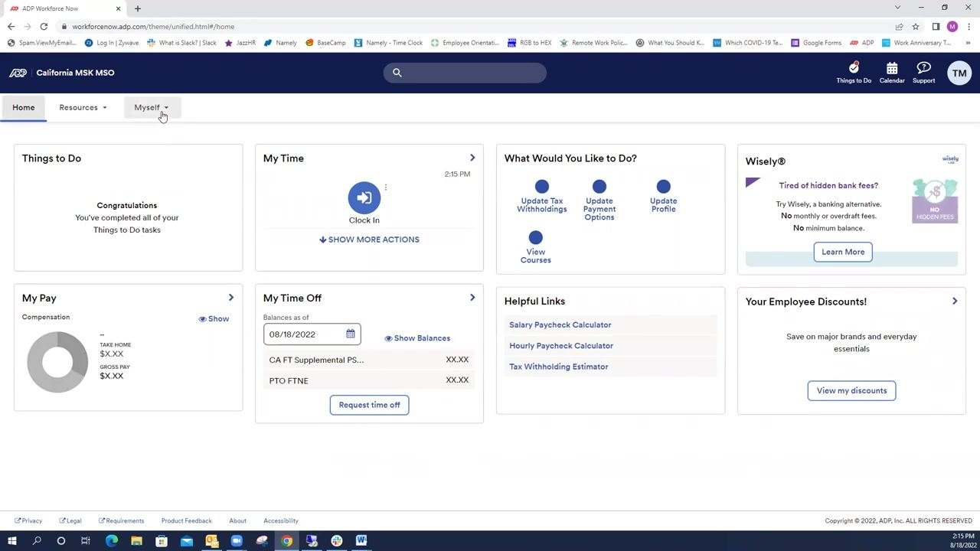980x551 pixels.
Task: Bookmark this page with the star icon
Action: click(916, 26)
